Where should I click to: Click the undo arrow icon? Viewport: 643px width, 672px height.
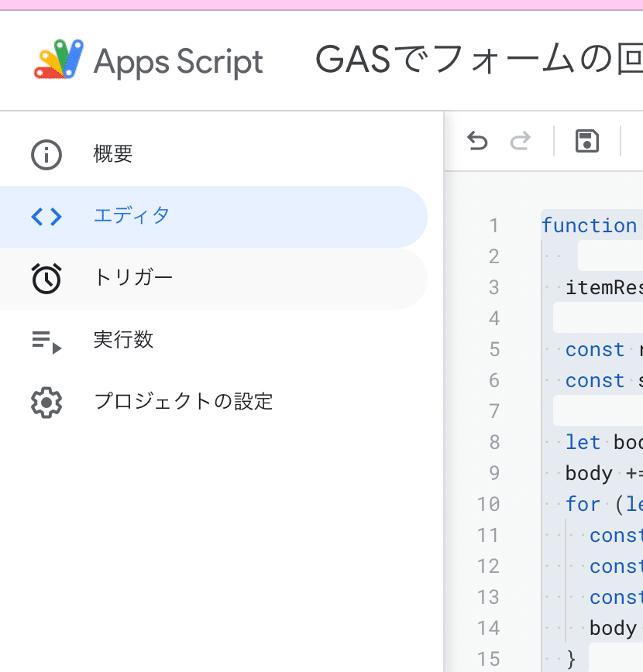coord(477,141)
